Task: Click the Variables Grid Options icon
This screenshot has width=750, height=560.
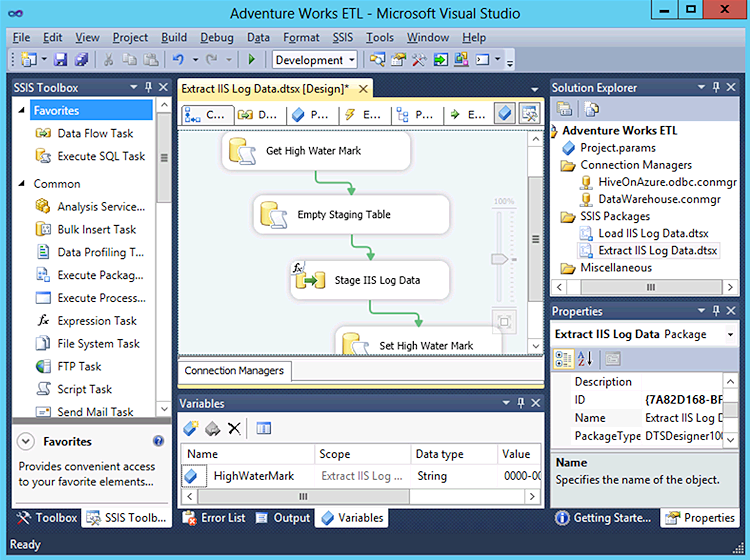Action: (x=264, y=428)
